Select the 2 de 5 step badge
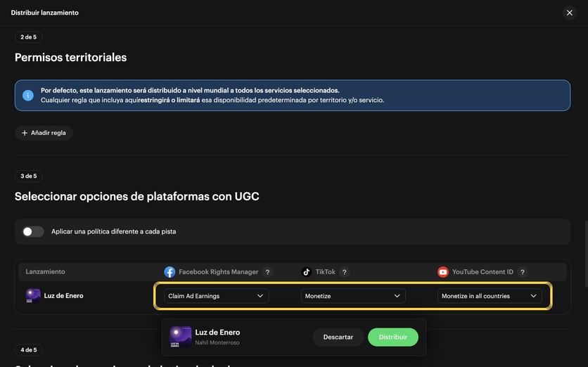588x367 pixels. coord(29,37)
